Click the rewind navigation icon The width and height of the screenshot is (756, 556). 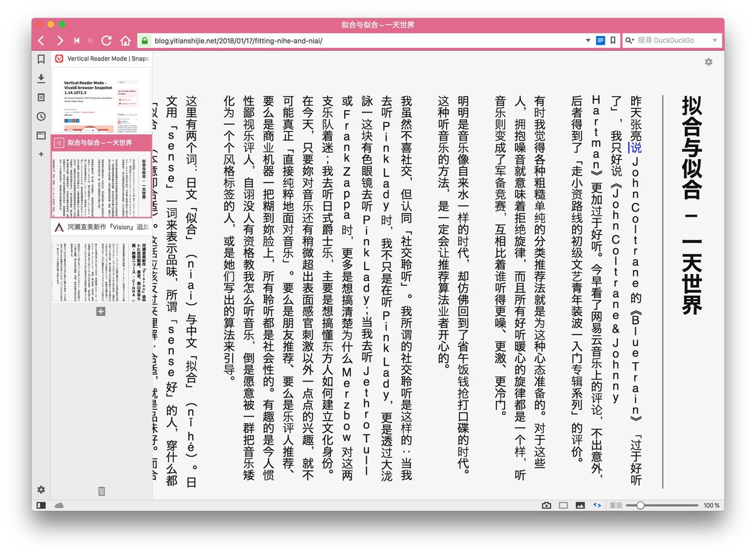(x=77, y=40)
